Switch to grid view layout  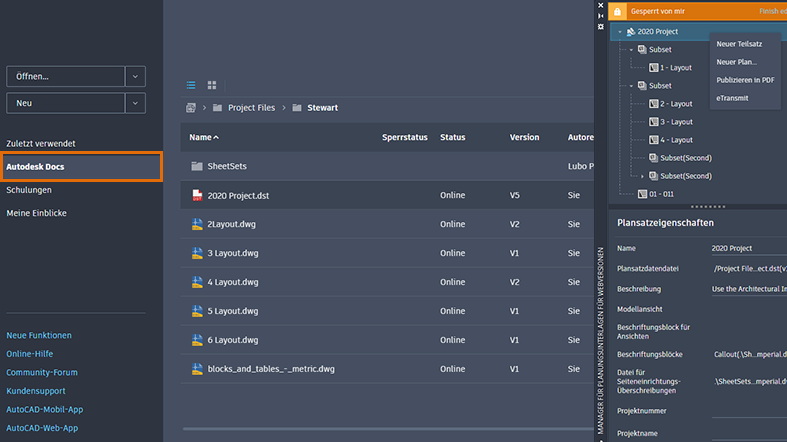(x=212, y=85)
